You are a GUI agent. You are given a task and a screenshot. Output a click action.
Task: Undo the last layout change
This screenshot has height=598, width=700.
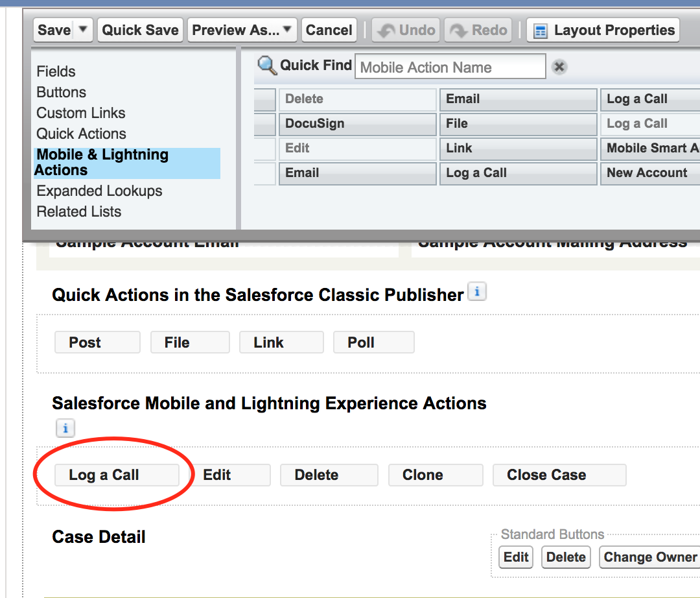pyautogui.click(x=406, y=30)
